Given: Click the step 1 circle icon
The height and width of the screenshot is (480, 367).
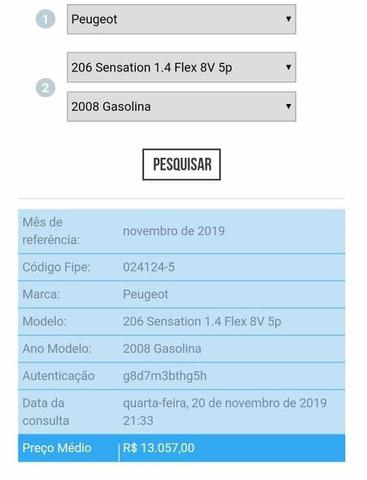Looking at the screenshot, I should point(45,19).
